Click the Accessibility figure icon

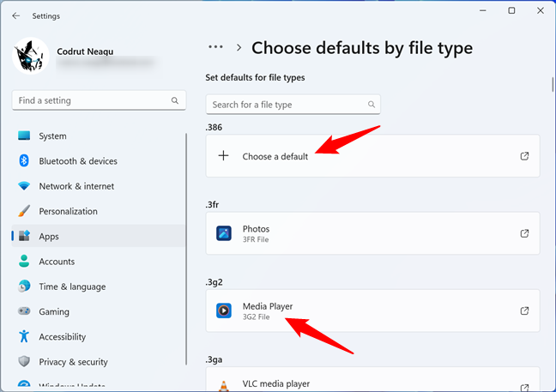tap(24, 337)
